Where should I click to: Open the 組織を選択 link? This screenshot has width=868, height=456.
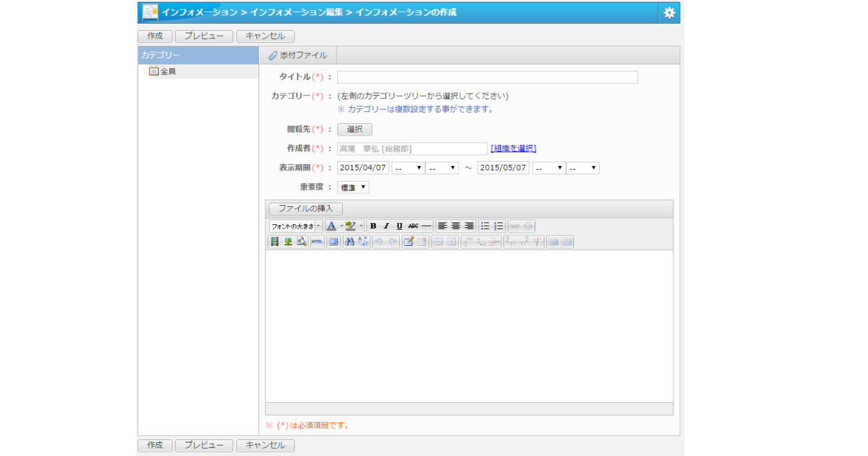(x=513, y=149)
